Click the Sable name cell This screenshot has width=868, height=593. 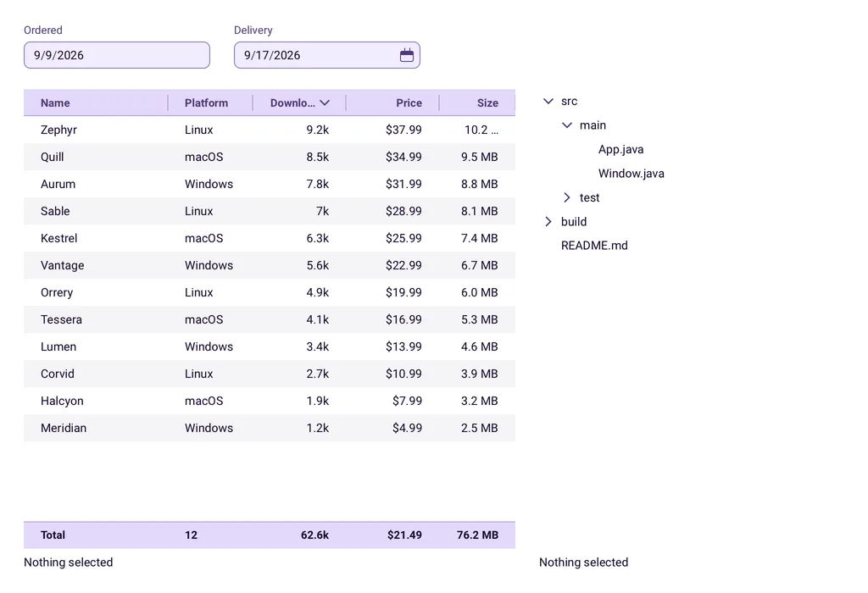point(55,211)
